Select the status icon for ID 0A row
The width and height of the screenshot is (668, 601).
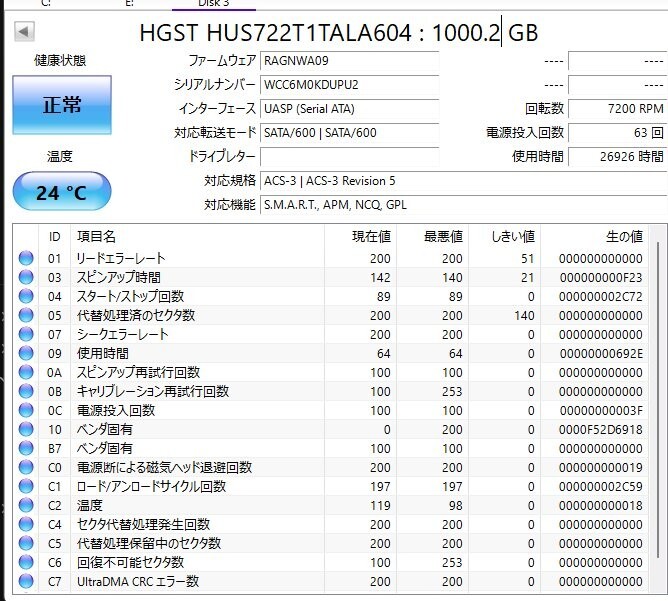(26, 372)
